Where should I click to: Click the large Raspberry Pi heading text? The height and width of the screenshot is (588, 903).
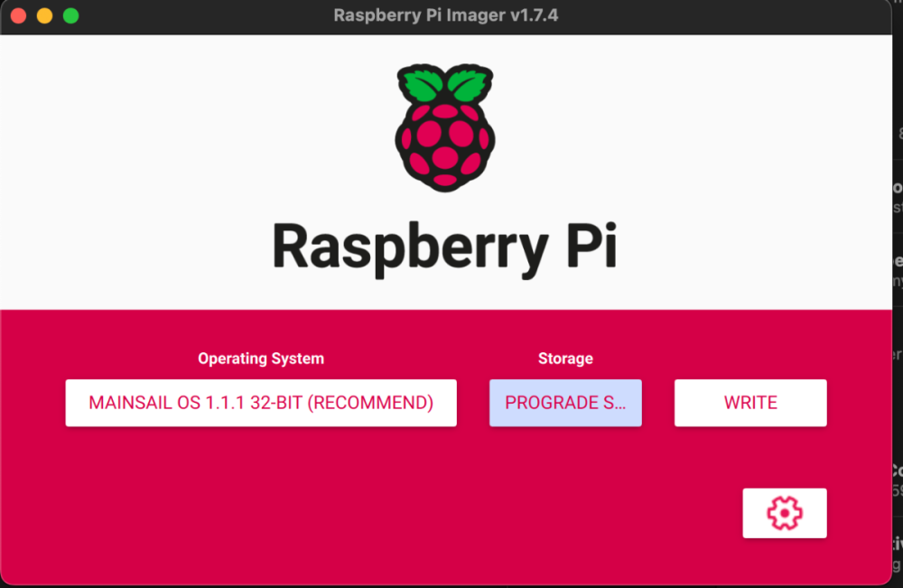pyautogui.click(x=444, y=247)
